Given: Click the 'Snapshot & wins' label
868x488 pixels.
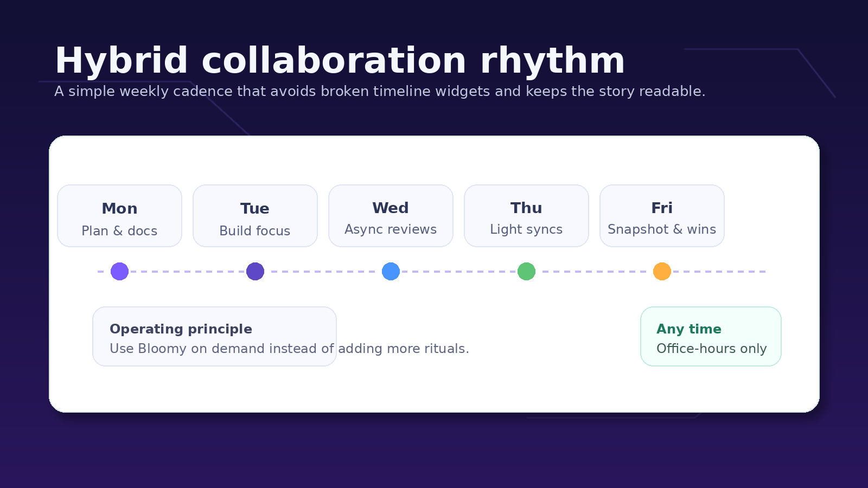Looking at the screenshot, I should (x=662, y=229).
